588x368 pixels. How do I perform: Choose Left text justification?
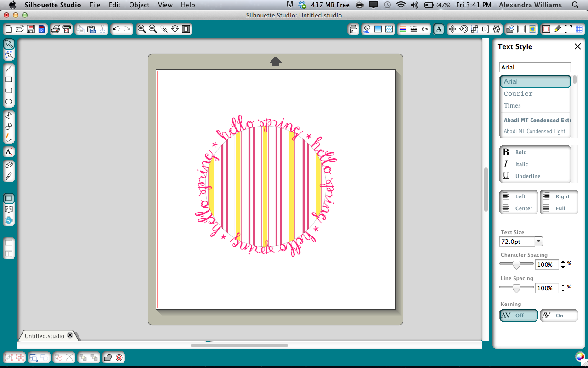point(519,196)
